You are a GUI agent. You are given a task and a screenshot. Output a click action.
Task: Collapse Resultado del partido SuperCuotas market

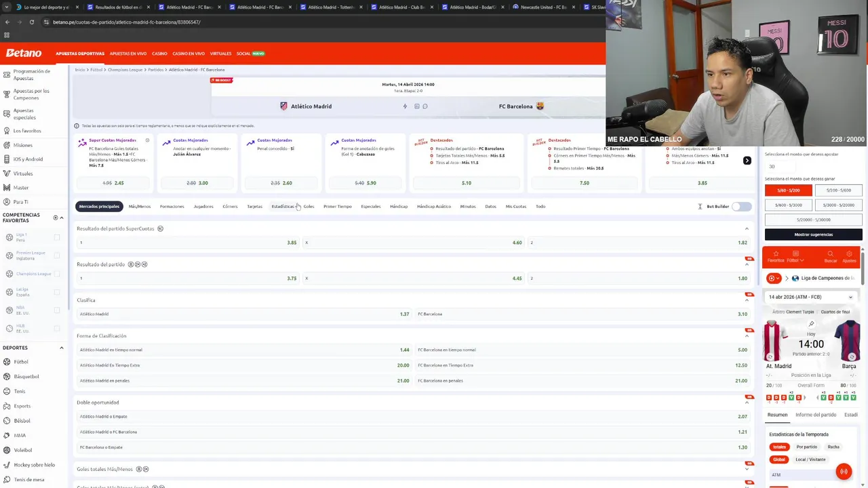click(747, 228)
